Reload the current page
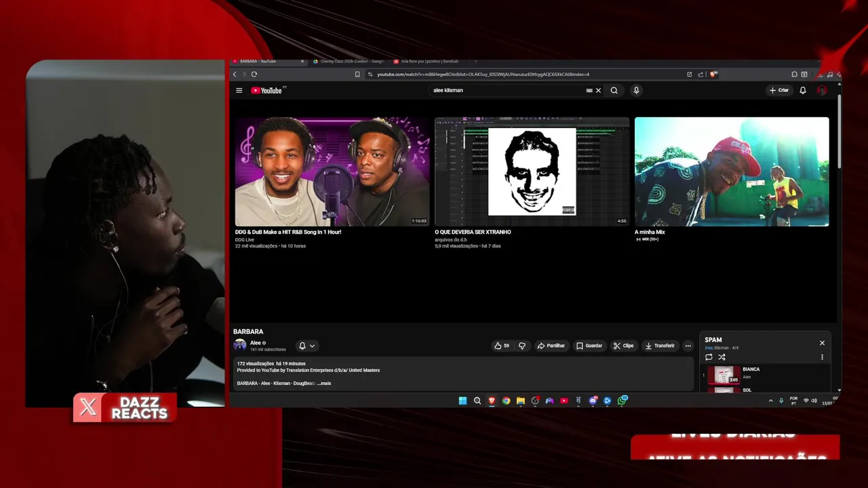The height and width of the screenshot is (488, 868). pyautogui.click(x=254, y=74)
